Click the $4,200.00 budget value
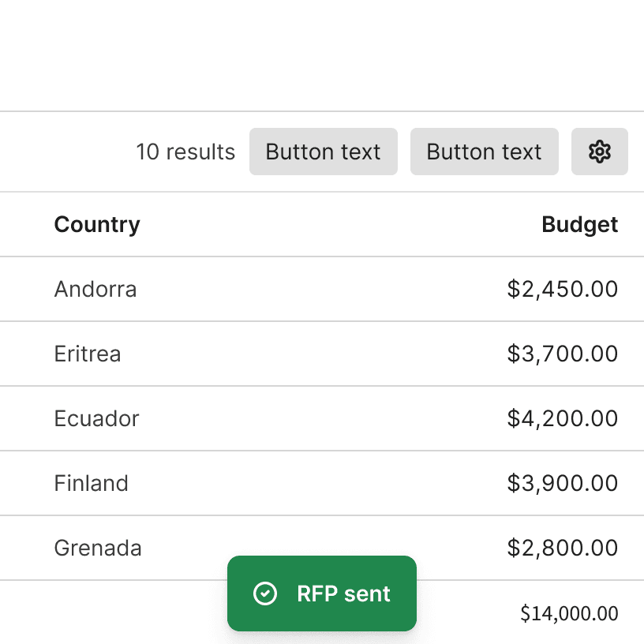The height and width of the screenshot is (644, 644). click(562, 418)
